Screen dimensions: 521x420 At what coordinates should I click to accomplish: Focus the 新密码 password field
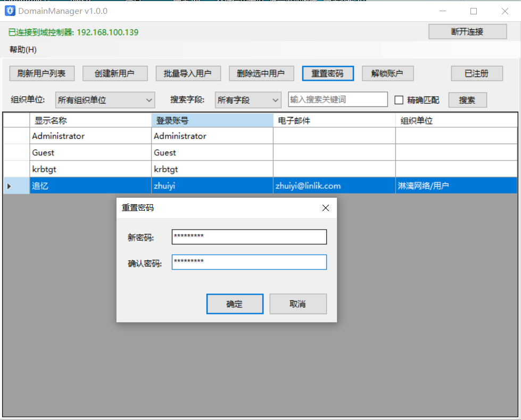pos(249,237)
